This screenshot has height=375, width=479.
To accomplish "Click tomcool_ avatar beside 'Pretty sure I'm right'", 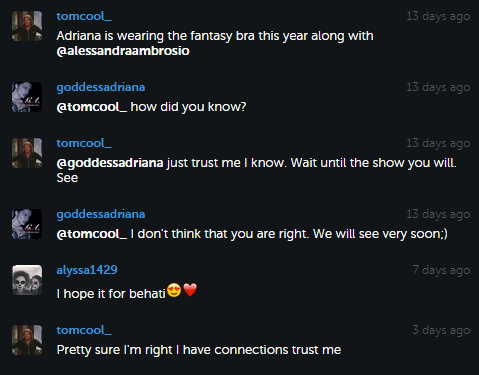I will tap(27, 340).
